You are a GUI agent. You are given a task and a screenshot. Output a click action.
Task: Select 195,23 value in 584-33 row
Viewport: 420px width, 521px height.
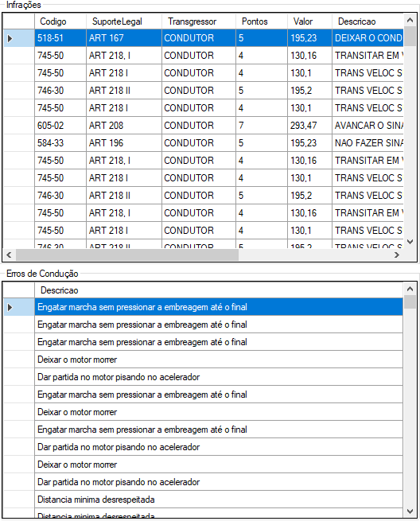309,143
